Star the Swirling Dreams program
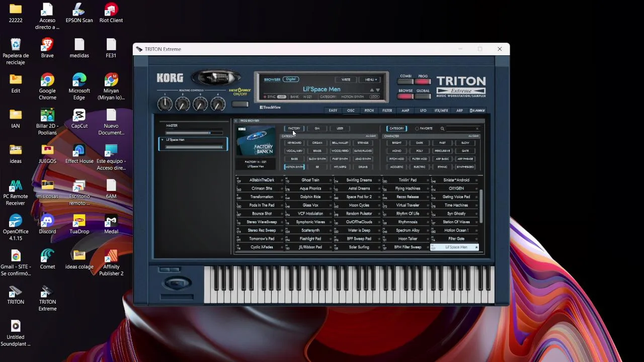Image resolution: width=644 pixels, height=362 pixels. (379, 180)
